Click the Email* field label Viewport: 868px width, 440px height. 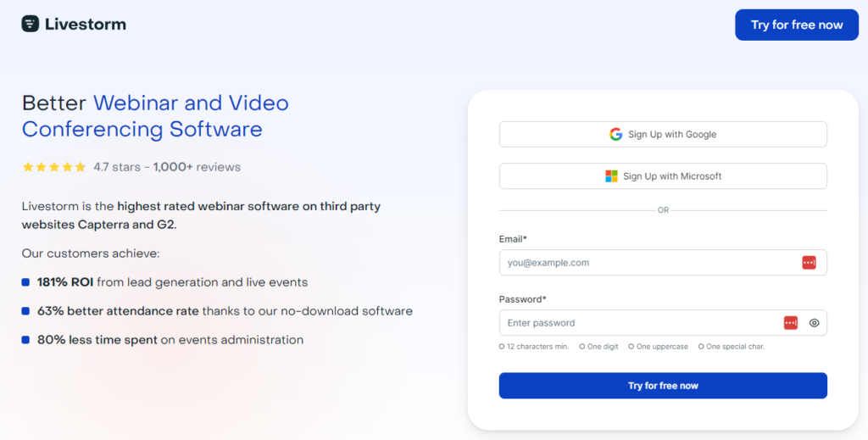pos(513,239)
